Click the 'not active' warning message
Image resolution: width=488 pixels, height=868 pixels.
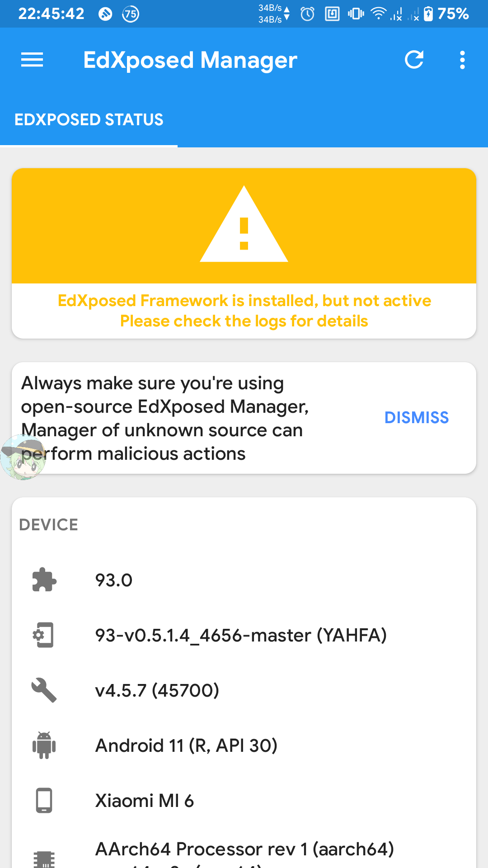pos(244,311)
